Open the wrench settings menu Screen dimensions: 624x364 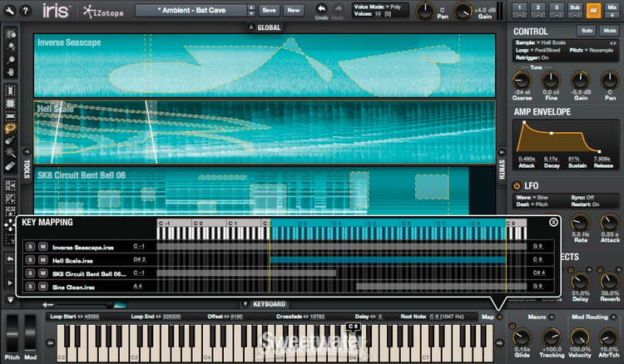click(x=9, y=10)
